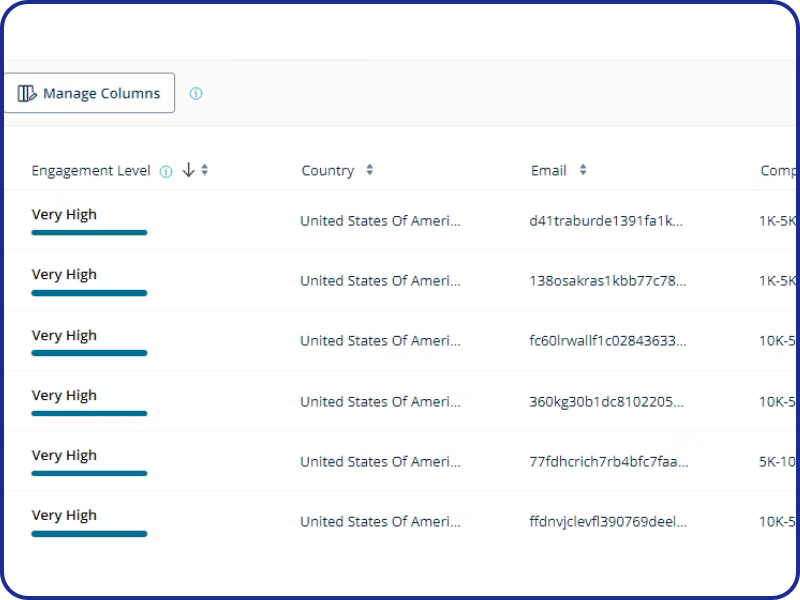Click the Engagement Level info icon
800x600 pixels.
pos(166,171)
